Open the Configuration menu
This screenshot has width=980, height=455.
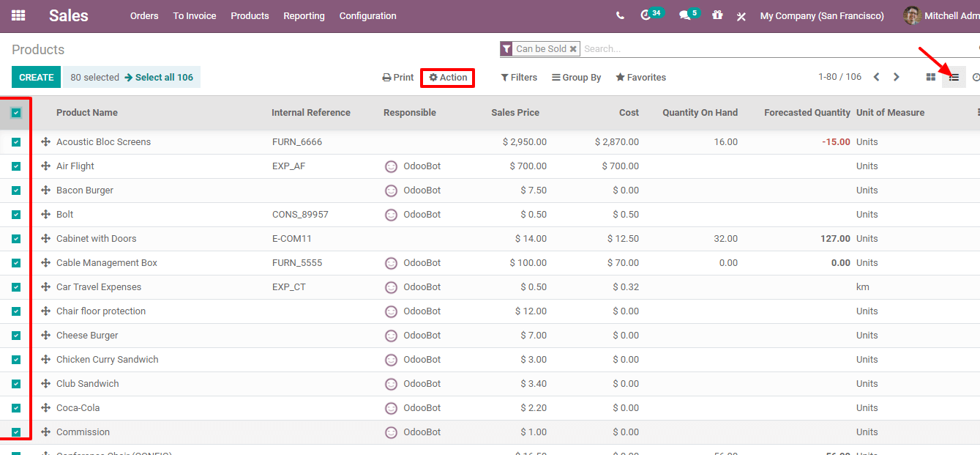367,15
